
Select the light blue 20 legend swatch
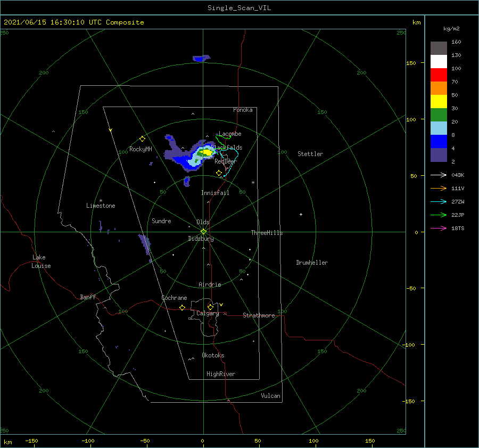tap(439, 128)
